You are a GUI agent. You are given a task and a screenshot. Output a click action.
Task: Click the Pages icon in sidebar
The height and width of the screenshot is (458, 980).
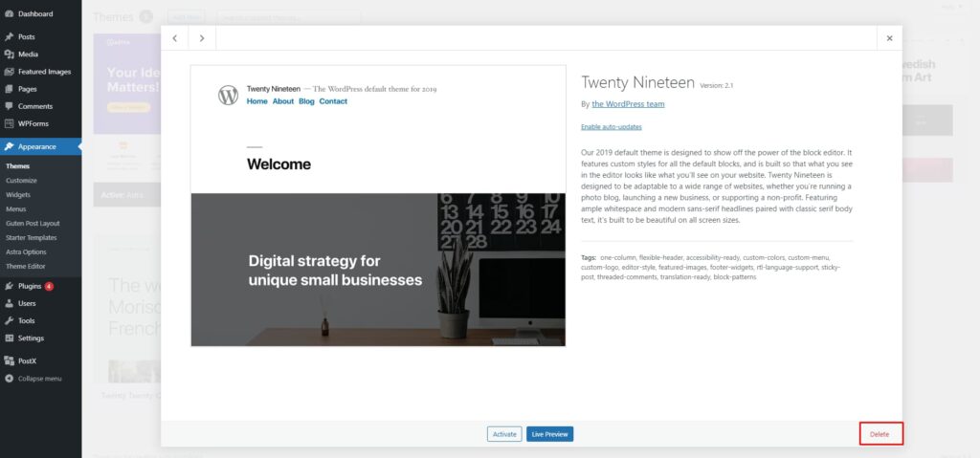[9, 89]
